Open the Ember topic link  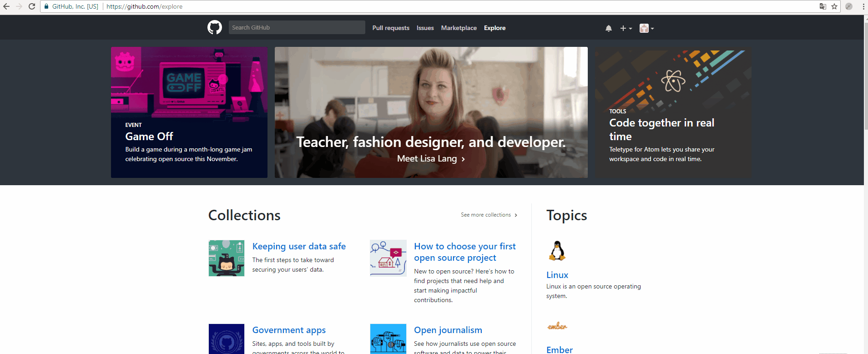(559, 349)
